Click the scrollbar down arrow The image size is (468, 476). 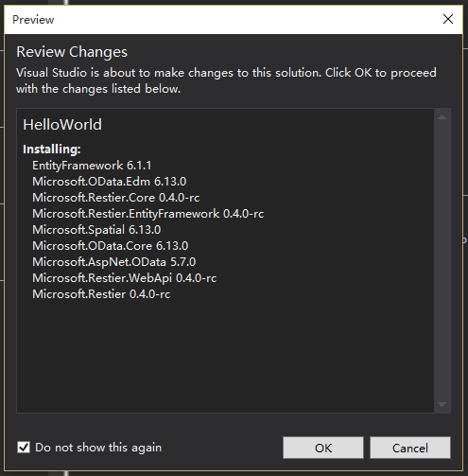(x=442, y=404)
